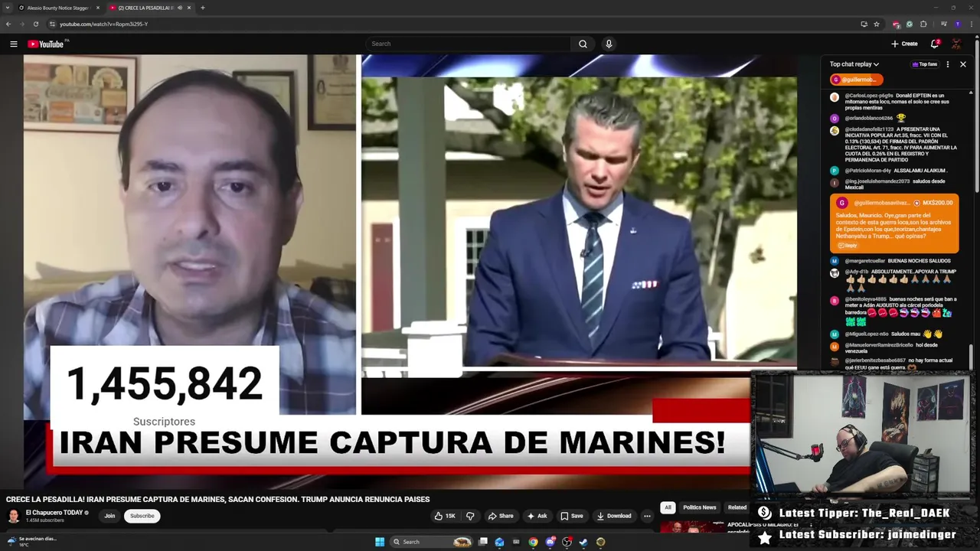The image size is (980, 551).
Task: Open the channel avatar under the video
Action: click(x=14, y=516)
